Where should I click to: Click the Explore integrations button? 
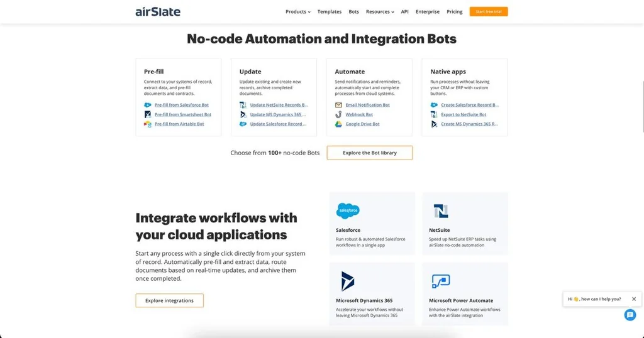click(169, 300)
